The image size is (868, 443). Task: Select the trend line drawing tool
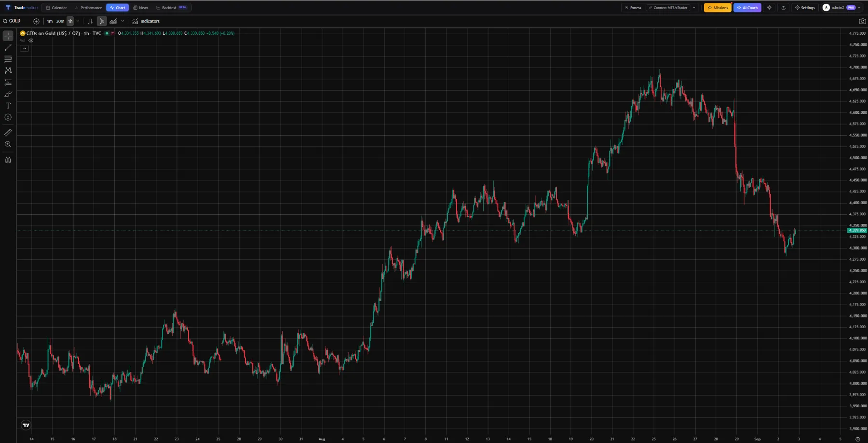tap(8, 47)
